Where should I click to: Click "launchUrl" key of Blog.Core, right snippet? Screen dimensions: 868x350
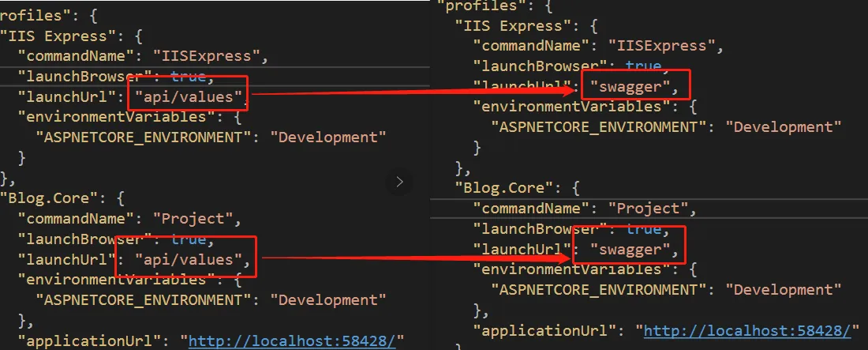(522, 250)
